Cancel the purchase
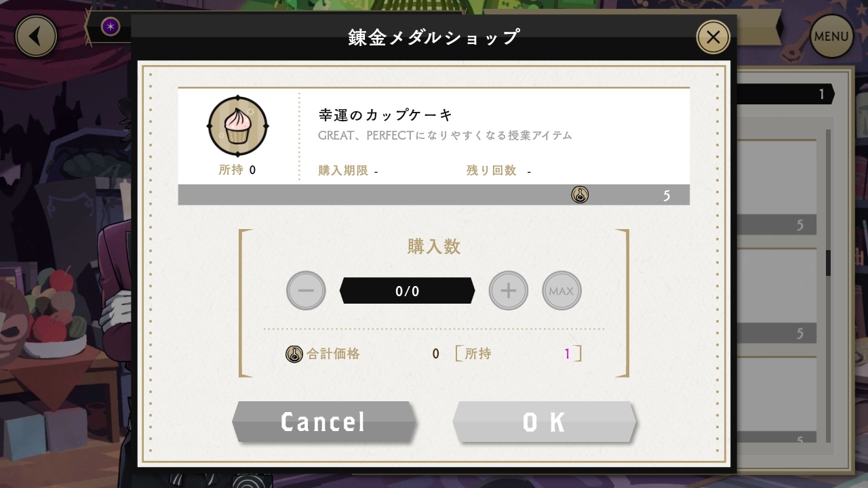868x488 pixels. (x=323, y=422)
